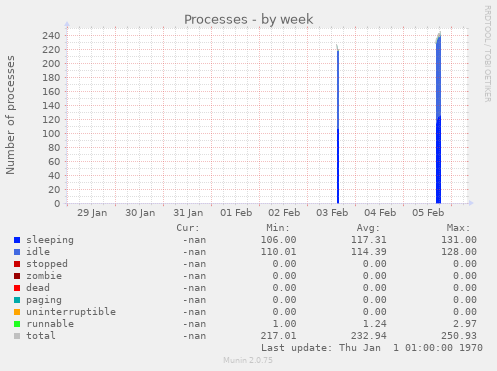Click the 'Cur:' column header

click(188, 228)
